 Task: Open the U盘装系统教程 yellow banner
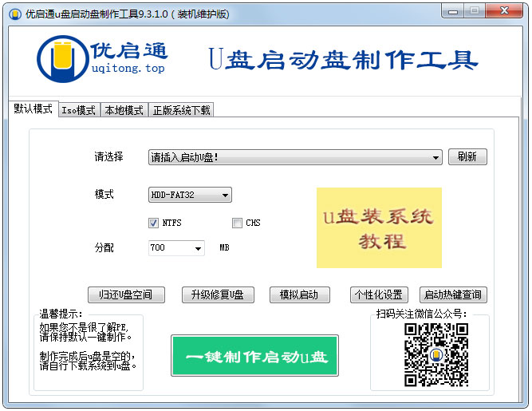[379, 227]
